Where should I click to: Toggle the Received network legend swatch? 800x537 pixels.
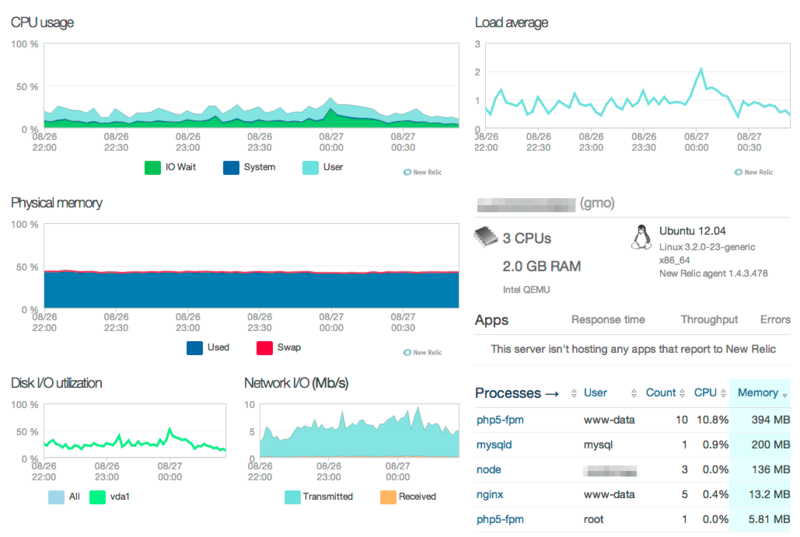pyautogui.click(x=388, y=497)
